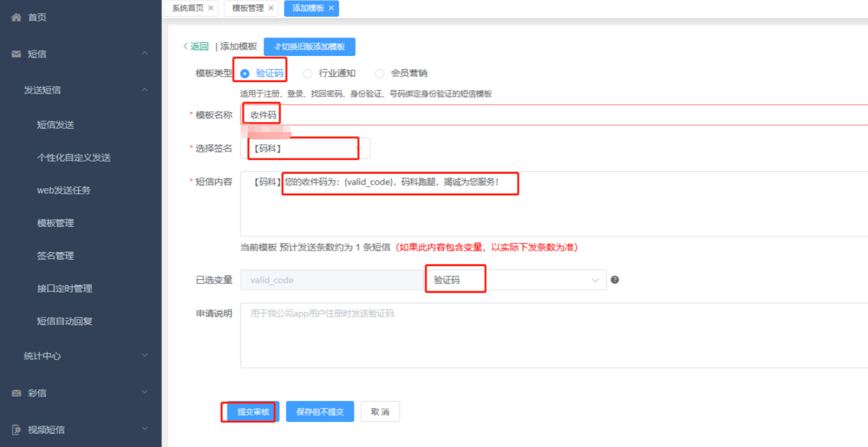Image resolution: width=868 pixels, height=447 pixels.
Task: Collapse the 发送短信 submenu
Action: pos(145,90)
